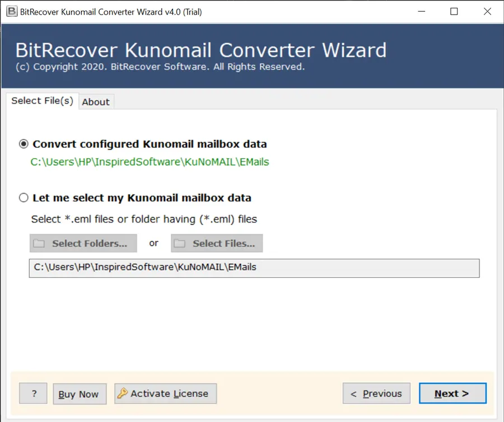Open help with the question mark button

coord(34,393)
